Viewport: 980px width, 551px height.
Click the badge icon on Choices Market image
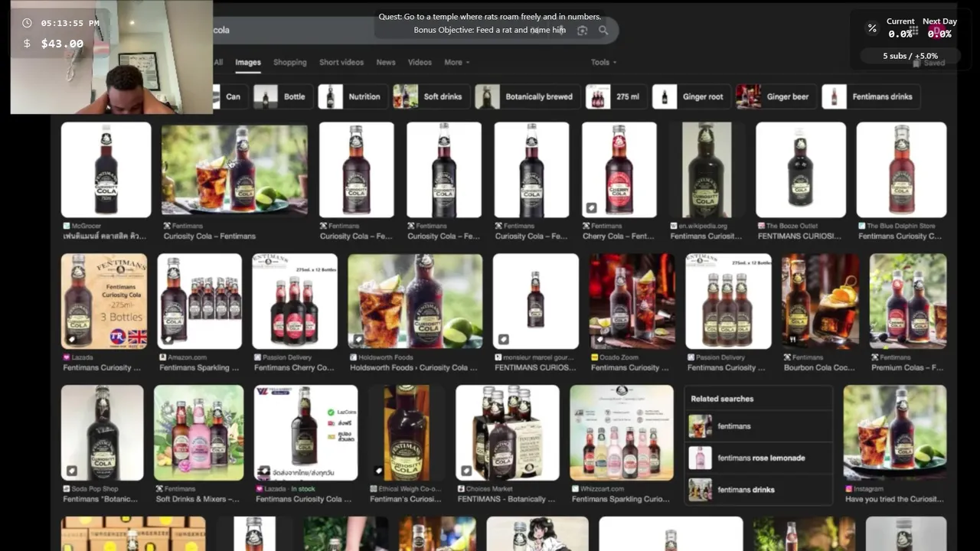click(x=465, y=471)
